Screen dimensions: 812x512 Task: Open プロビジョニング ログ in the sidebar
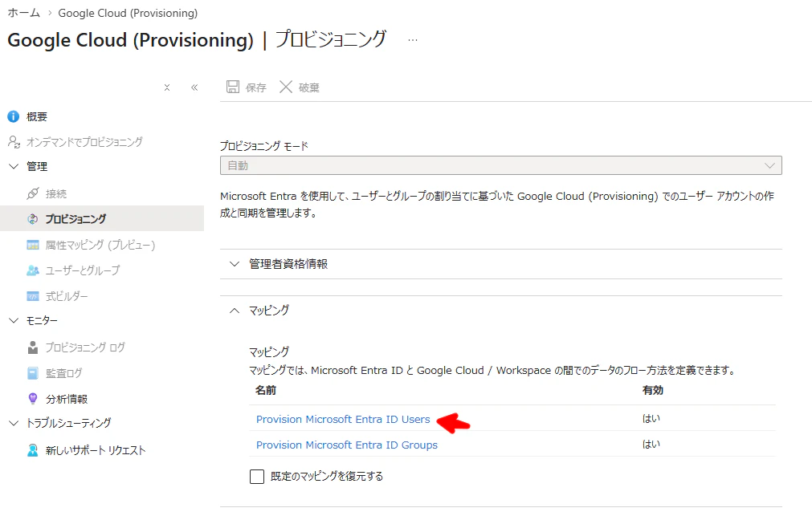pos(85,347)
